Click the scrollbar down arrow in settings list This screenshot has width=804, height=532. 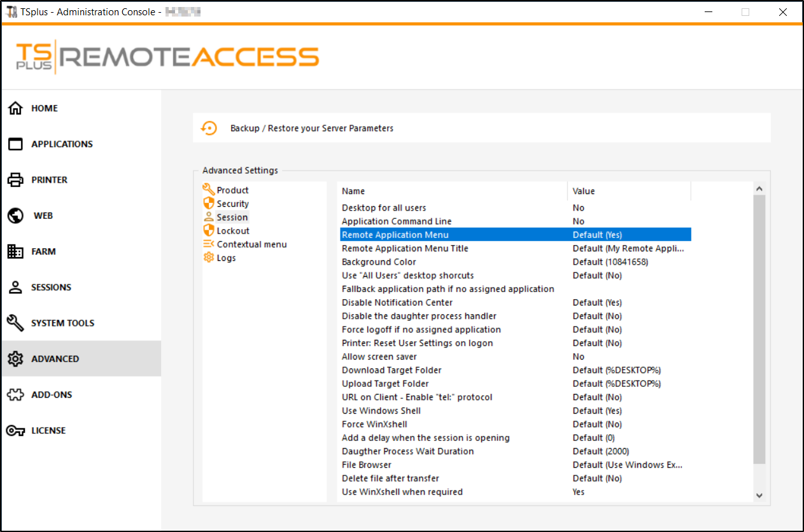[x=759, y=494]
